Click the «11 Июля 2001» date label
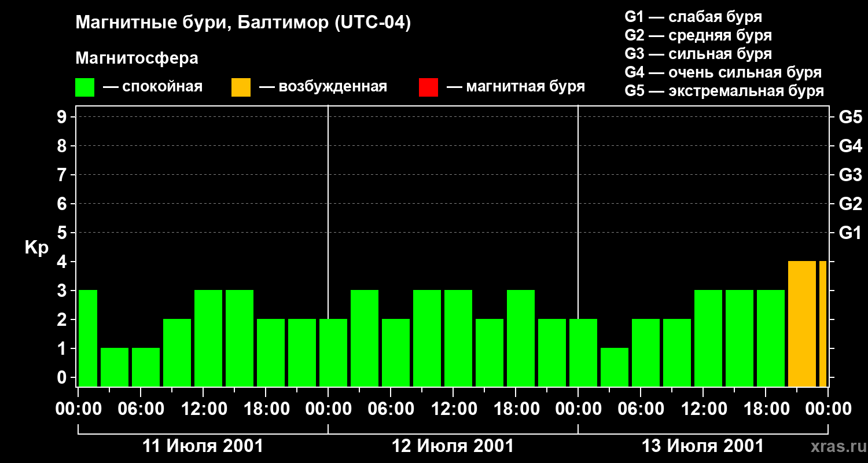Viewport: 868px width, 463px height. click(203, 446)
